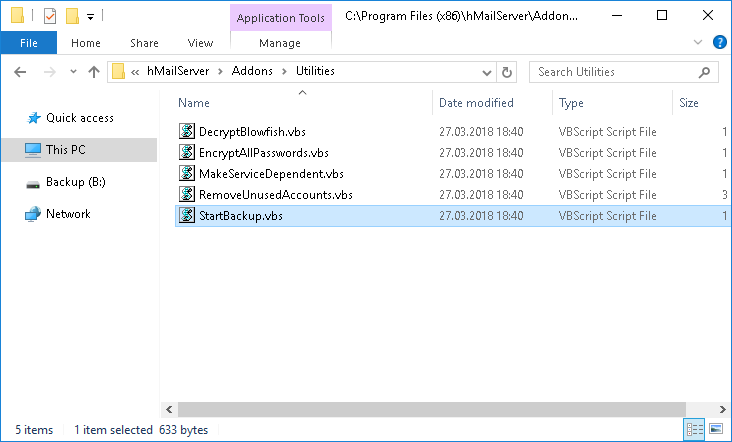
Task: Click the Utilities breadcrumb segment
Action: [x=315, y=71]
